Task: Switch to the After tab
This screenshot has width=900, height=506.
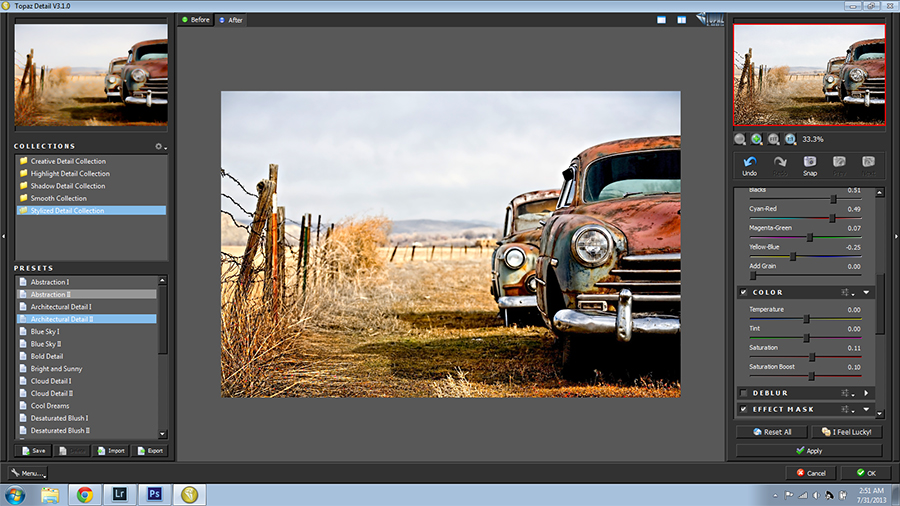Action: [230, 20]
